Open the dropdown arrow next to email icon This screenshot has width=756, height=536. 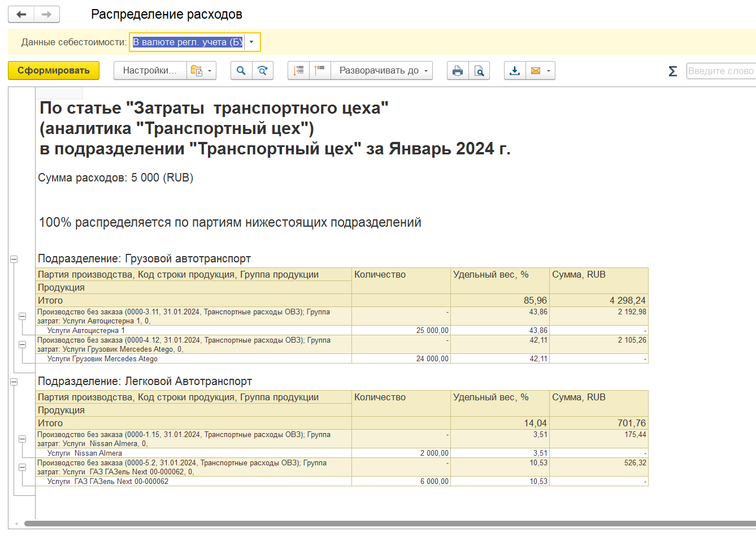coord(549,71)
